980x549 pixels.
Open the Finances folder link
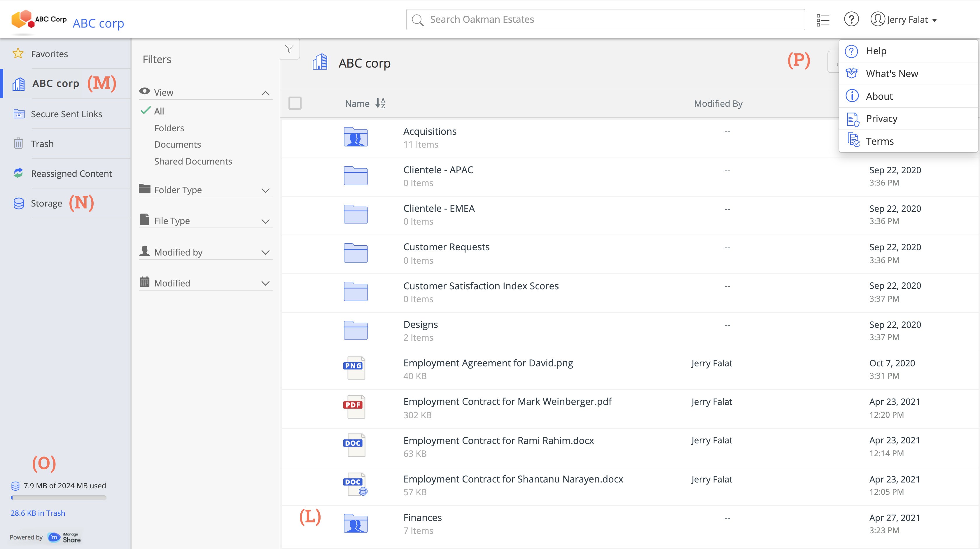[x=422, y=517]
